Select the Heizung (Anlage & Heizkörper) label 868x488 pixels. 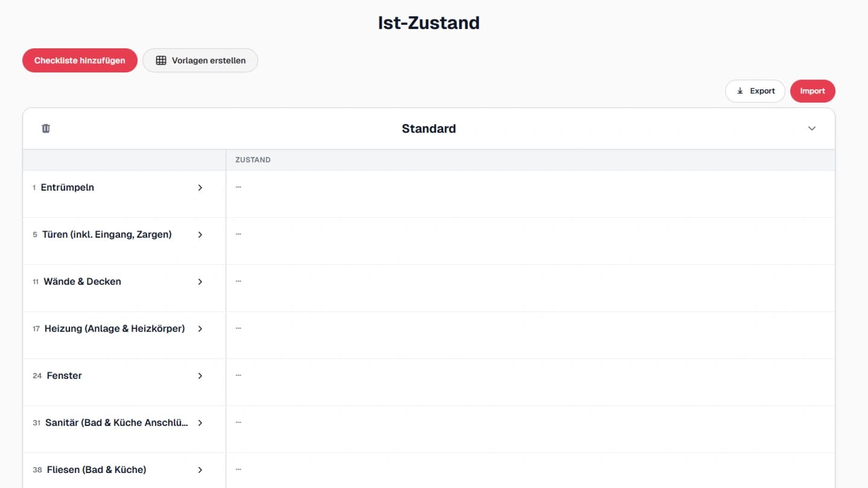[x=115, y=329]
